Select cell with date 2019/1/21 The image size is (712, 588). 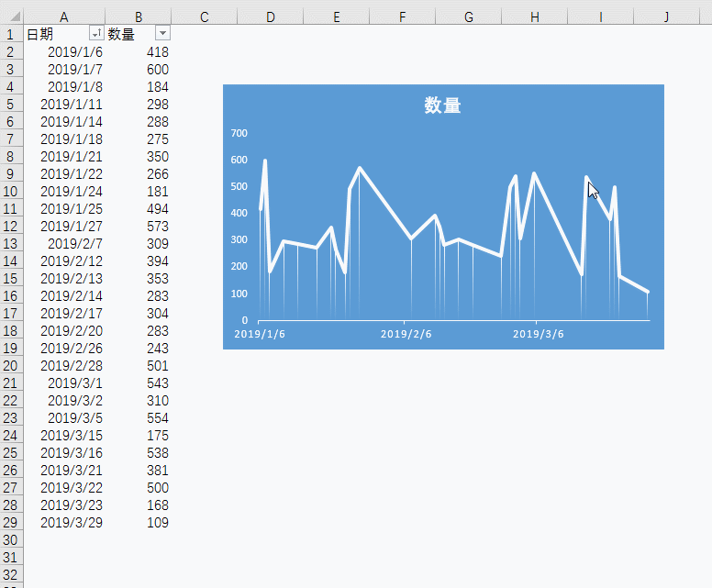pos(64,156)
